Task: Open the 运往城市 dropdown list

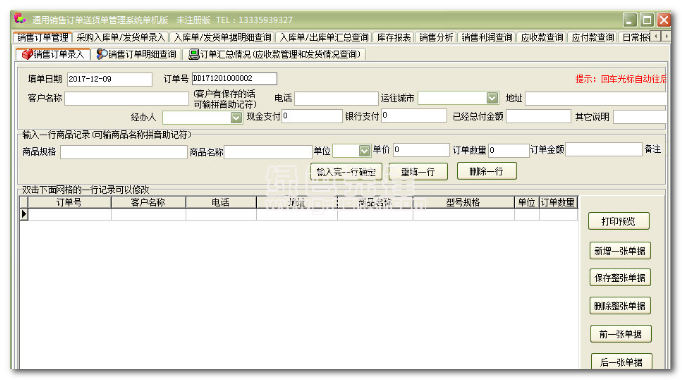Action: pyautogui.click(x=492, y=98)
